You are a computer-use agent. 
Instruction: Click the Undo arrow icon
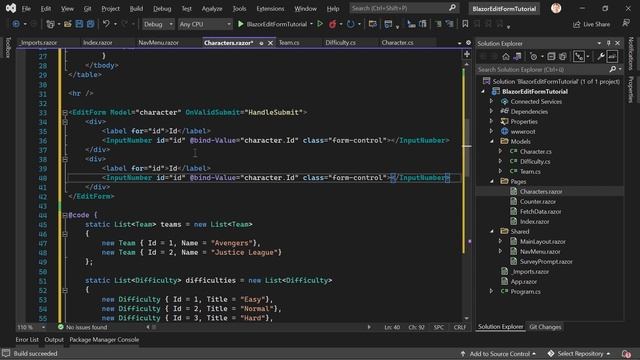106,24
